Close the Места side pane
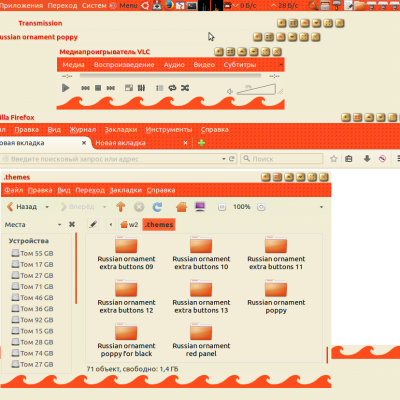The width and height of the screenshot is (400, 400). click(x=72, y=224)
